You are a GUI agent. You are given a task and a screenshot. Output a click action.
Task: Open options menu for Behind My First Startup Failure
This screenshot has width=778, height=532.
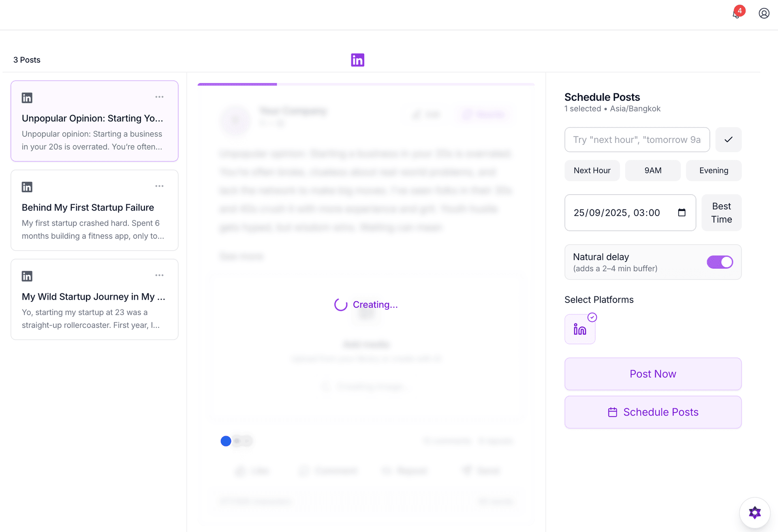point(159,186)
